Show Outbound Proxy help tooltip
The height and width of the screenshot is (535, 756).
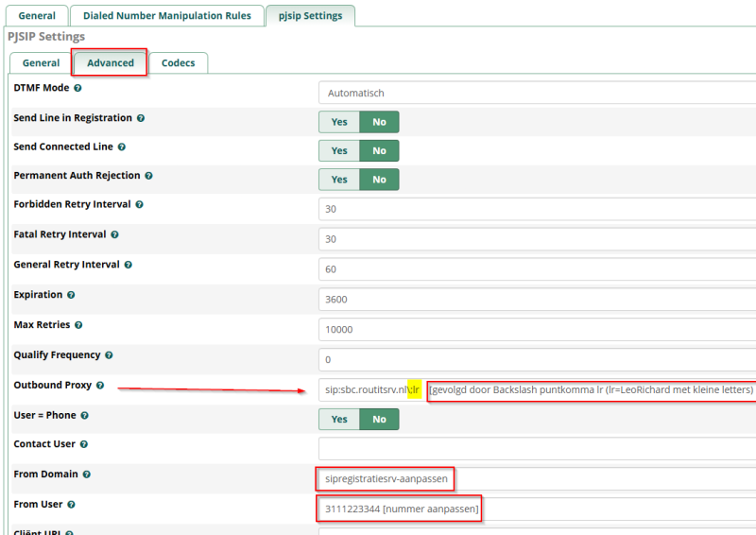[100, 386]
